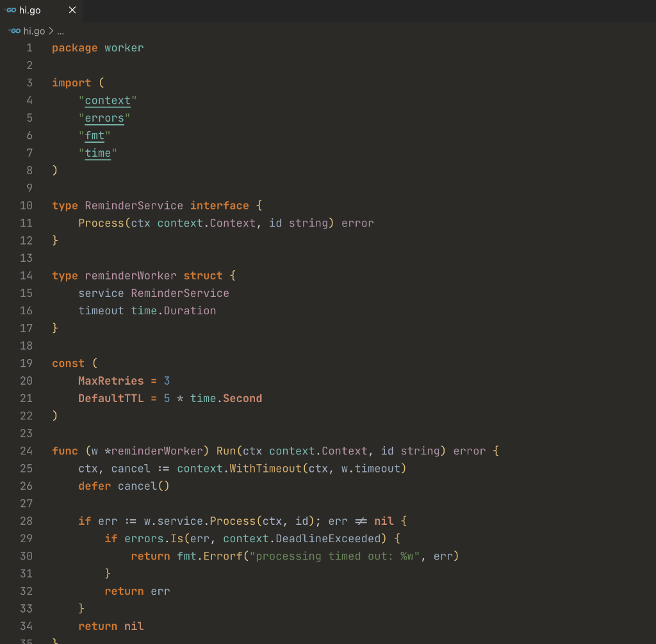Click the Go icon in the breadcrumb bar

(13, 30)
